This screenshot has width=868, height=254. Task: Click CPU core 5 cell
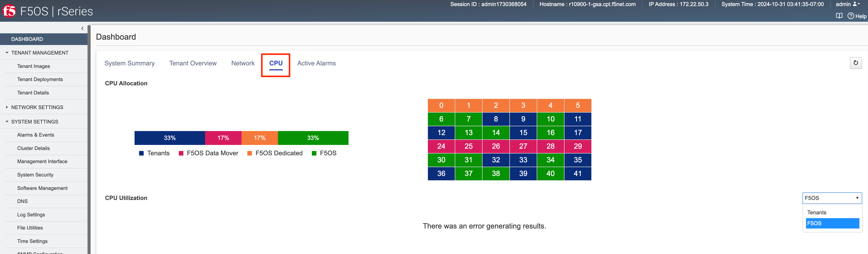click(x=578, y=105)
